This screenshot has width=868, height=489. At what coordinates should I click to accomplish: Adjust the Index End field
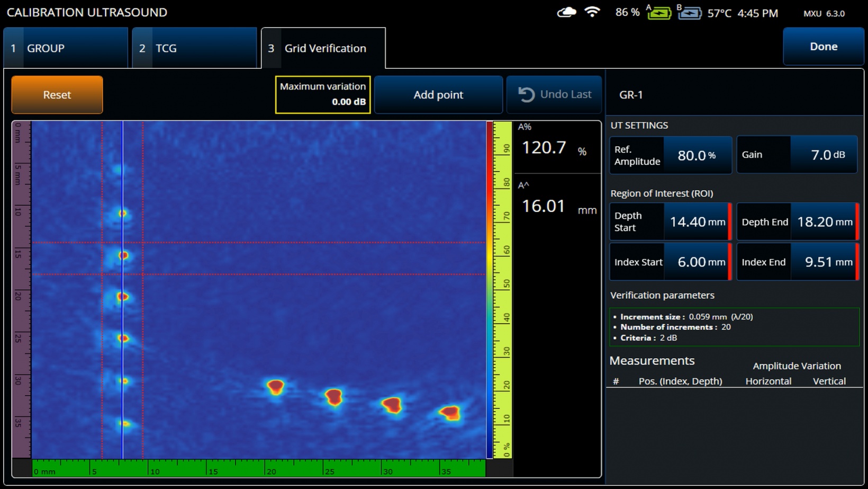point(824,262)
